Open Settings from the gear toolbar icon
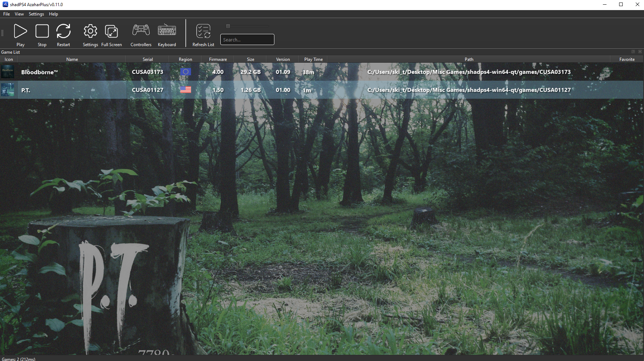 90,31
